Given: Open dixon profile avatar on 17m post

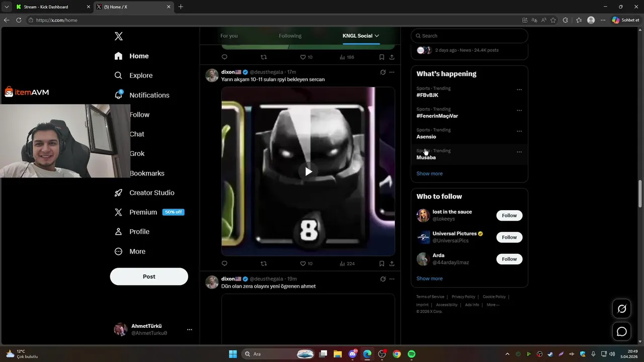Looking at the screenshot, I should pos(212,75).
